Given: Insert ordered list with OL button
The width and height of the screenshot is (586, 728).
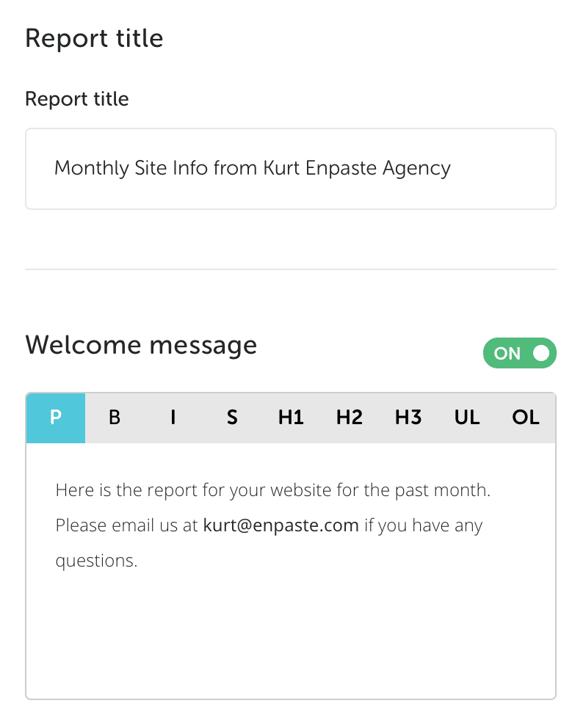Looking at the screenshot, I should (x=526, y=418).
